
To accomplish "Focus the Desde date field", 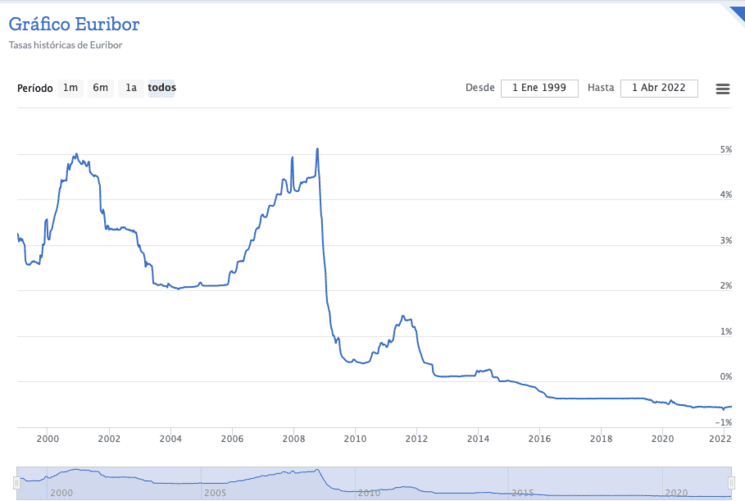I will point(539,88).
